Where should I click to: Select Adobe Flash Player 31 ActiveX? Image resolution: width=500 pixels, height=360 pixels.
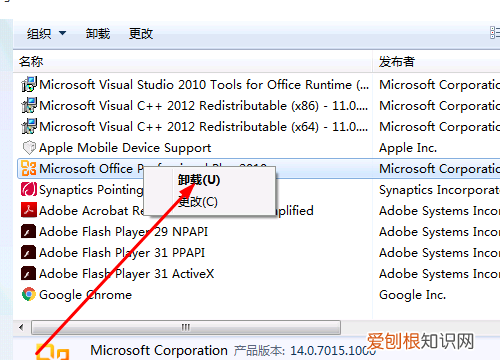tap(126, 274)
